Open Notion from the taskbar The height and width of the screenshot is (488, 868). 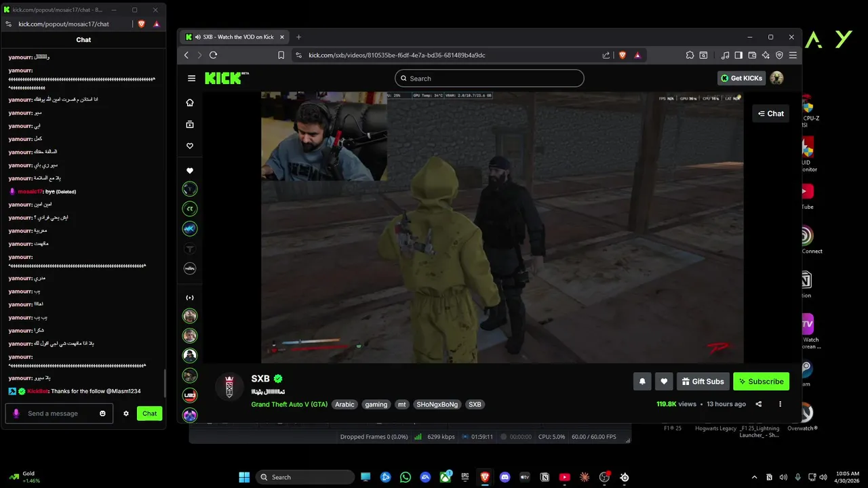[x=545, y=477]
